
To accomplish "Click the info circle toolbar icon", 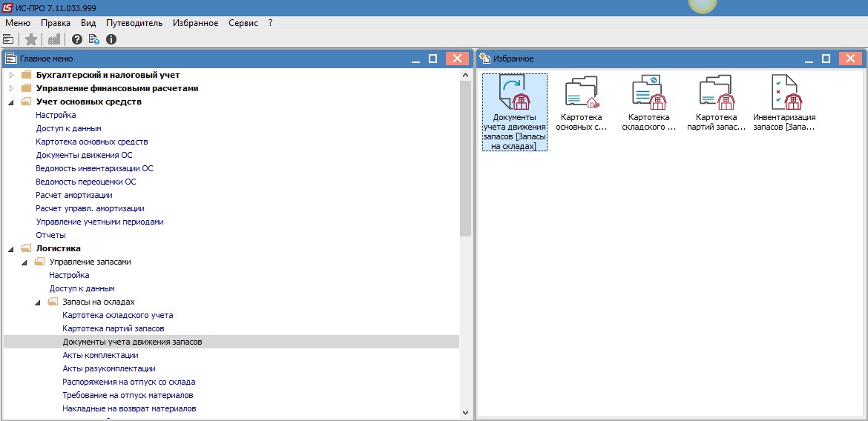I will click(111, 39).
